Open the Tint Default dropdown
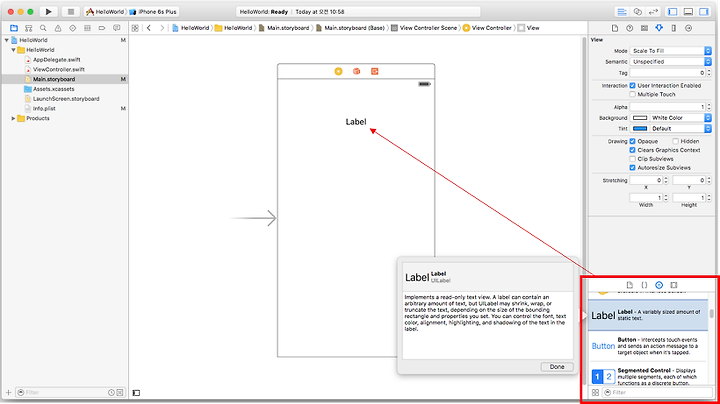The height and width of the screenshot is (404, 720). (681, 129)
